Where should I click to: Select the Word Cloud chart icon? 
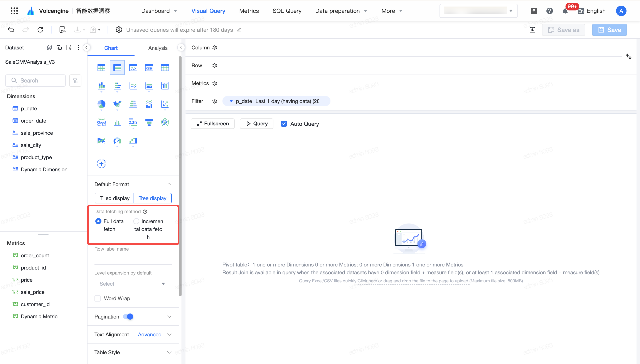click(x=101, y=122)
